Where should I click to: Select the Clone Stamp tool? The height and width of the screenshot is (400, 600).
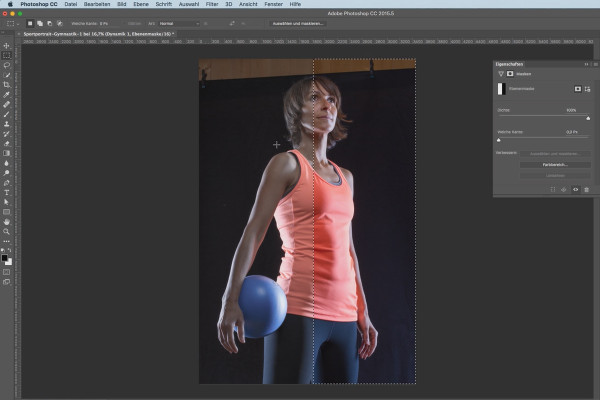[x=7, y=124]
